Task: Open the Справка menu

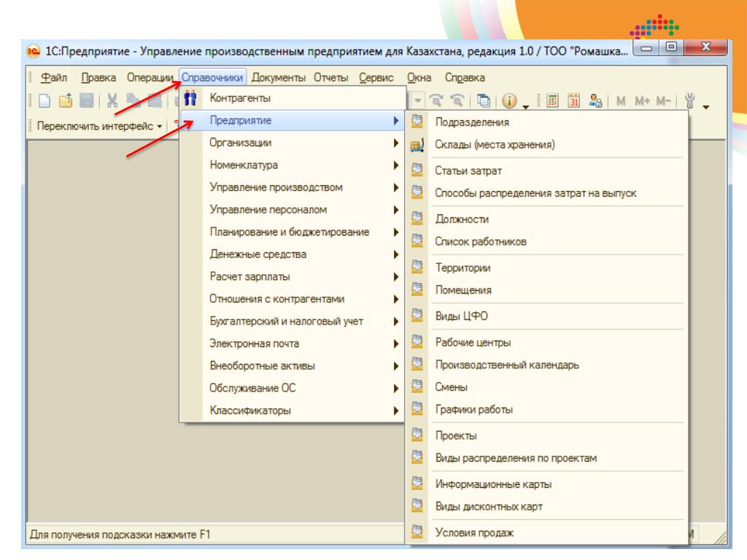Action: click(465, 77)
